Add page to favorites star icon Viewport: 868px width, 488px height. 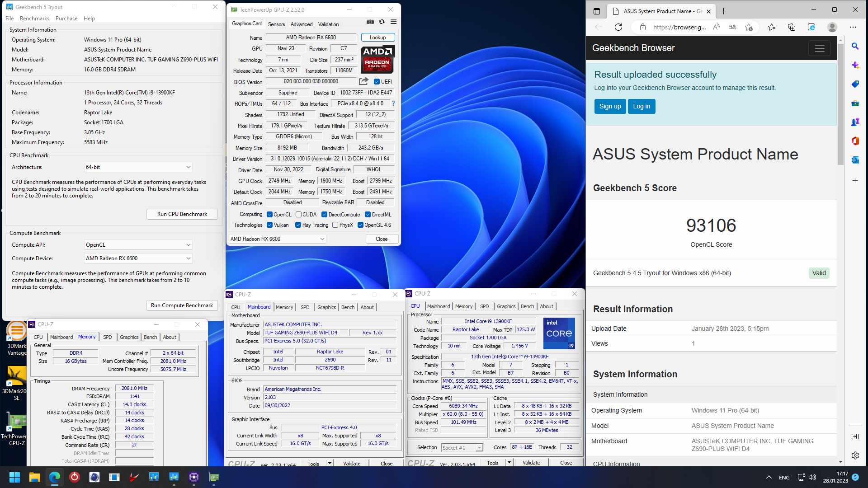749,27
